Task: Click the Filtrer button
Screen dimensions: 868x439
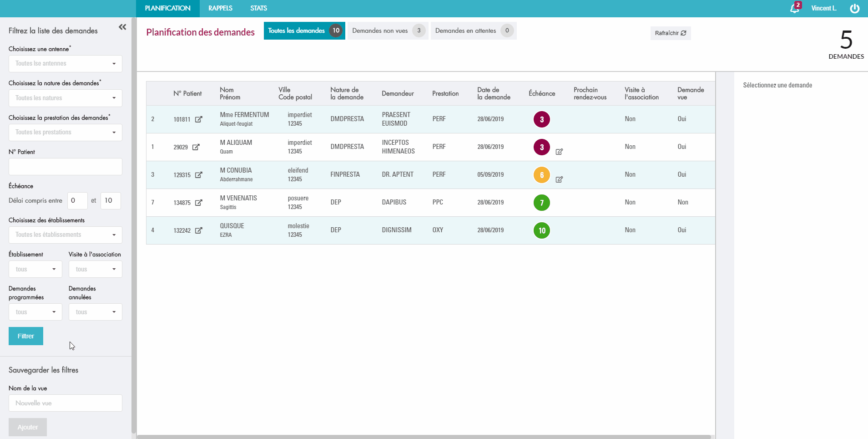Action: point(26,336)
